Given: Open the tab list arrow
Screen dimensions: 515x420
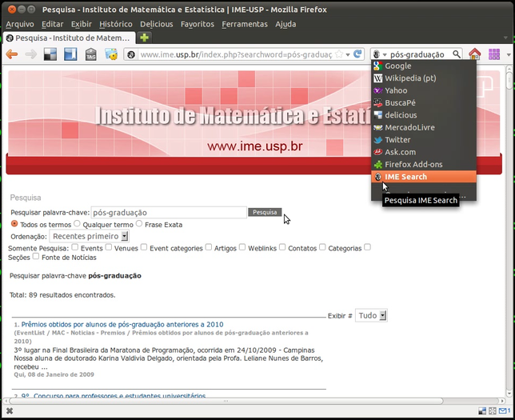Looking at the screenshot, I should [x=505, y=38].
